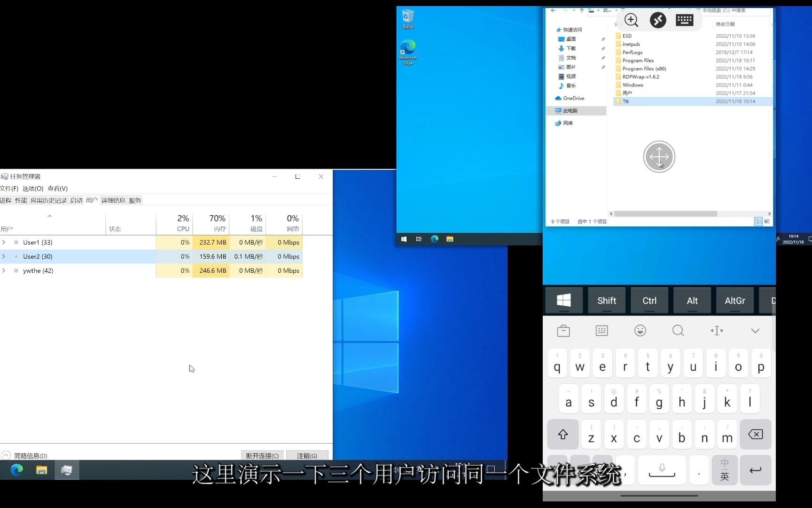Tap the enter key on phone keyboard
This screenshot has height=508, width=812.
tap(756, 470)
